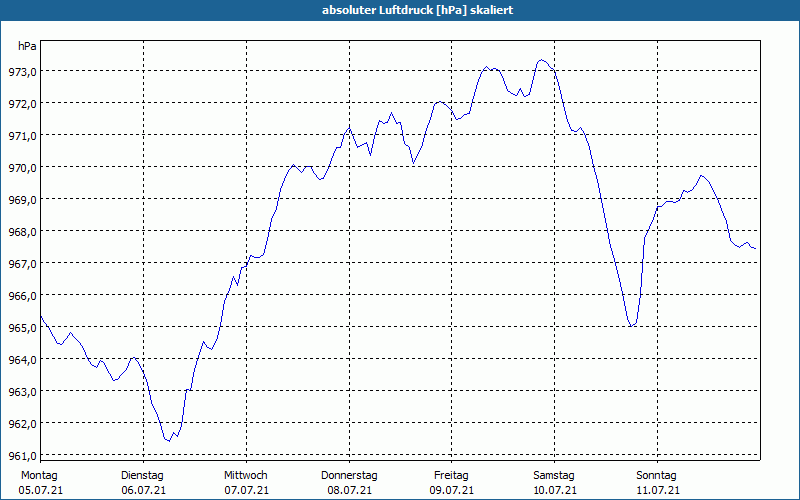Click the 961,0 pressure axis value

point(22,456)
